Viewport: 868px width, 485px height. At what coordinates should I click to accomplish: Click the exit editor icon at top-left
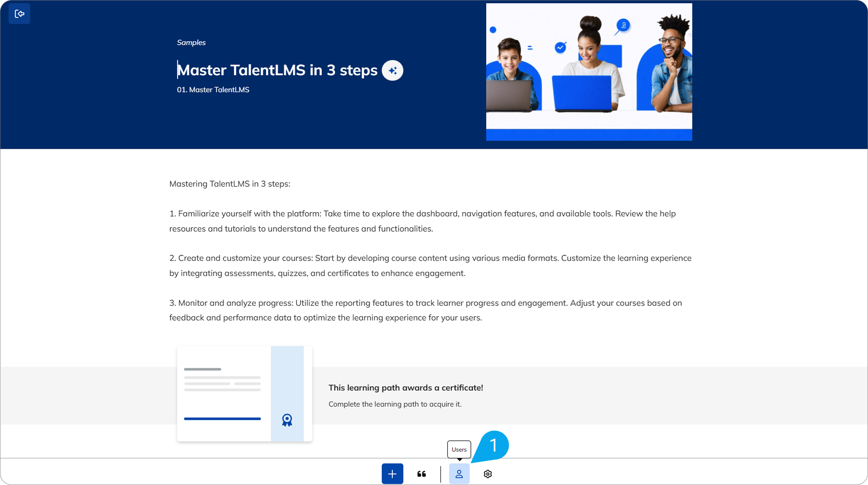(19, 14)
